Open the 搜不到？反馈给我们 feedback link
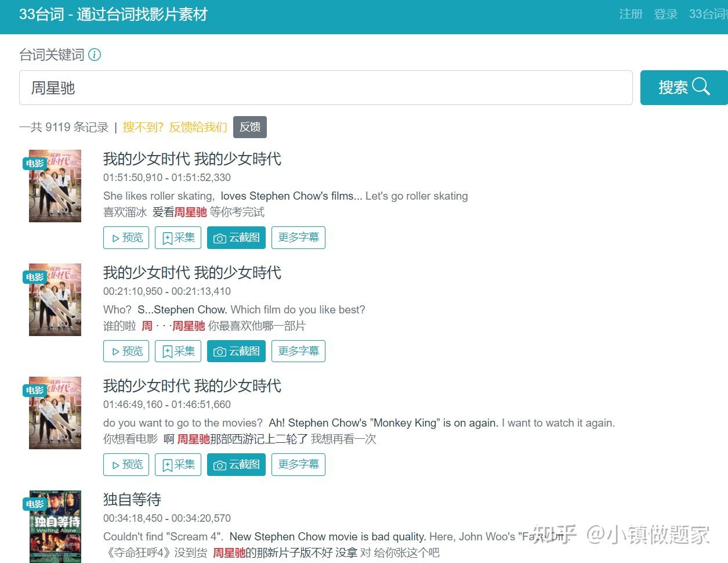The width and height of the screenshot is (728, 563). 175,127
